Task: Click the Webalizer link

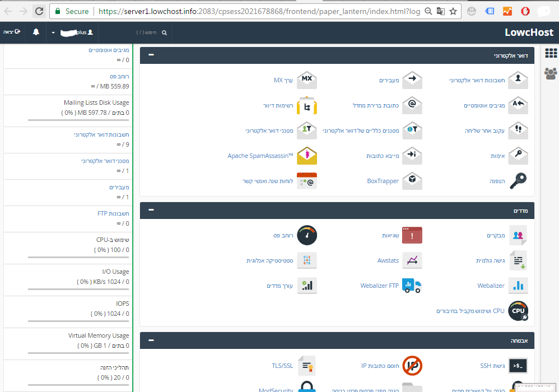Action: pos(491,286)
